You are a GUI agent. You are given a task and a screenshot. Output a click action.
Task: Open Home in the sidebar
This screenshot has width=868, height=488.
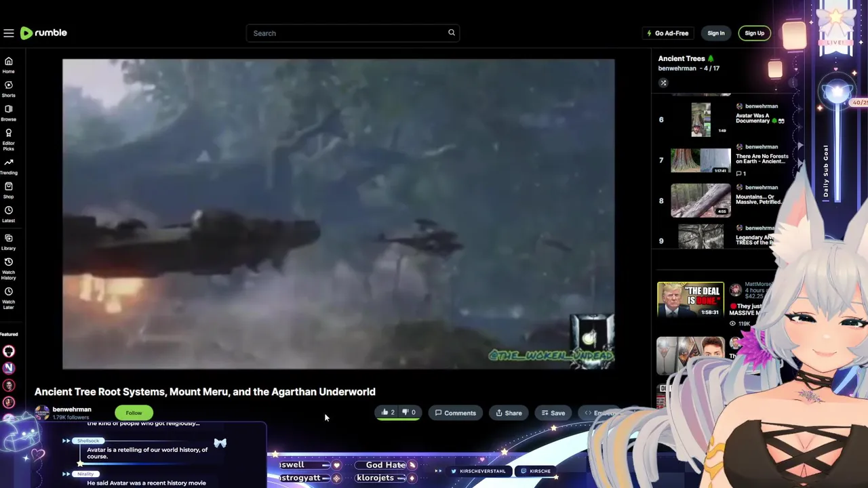(9, 65)
